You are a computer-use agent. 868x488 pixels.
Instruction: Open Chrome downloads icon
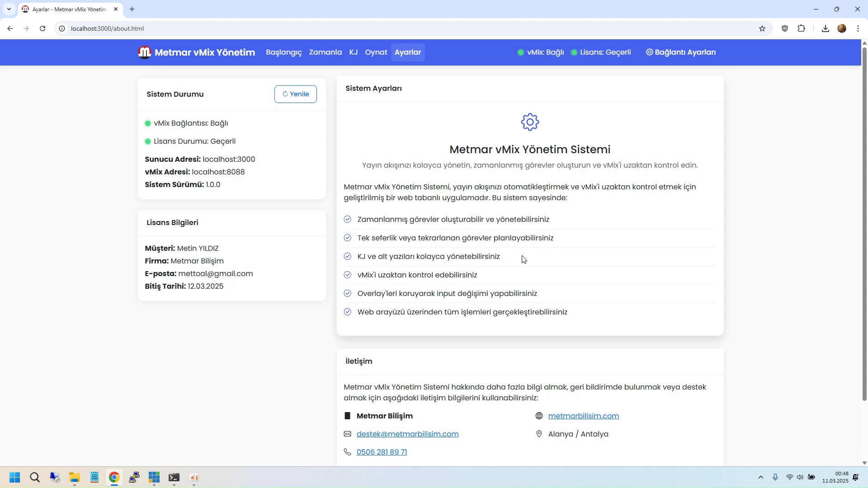point(826,28)
